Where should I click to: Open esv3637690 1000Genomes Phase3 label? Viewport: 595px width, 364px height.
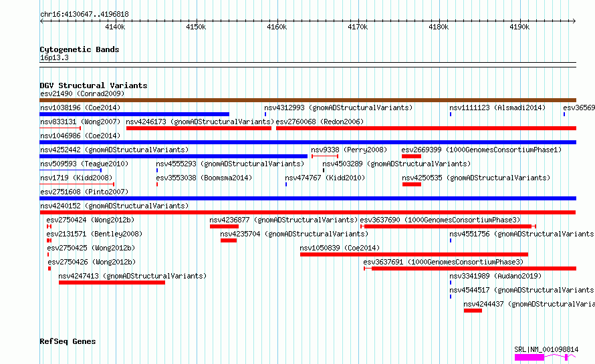(440, 220)
